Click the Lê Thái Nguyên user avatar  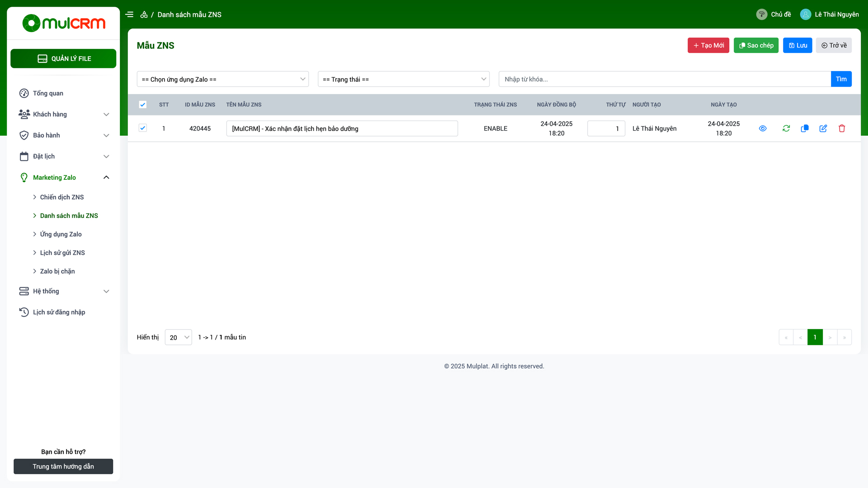806,14
